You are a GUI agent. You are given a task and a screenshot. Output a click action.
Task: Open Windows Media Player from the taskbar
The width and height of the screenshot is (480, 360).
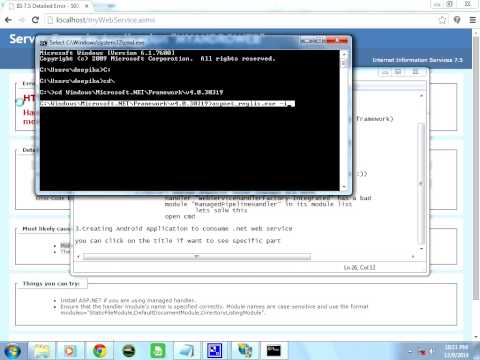tap(70, 351)
